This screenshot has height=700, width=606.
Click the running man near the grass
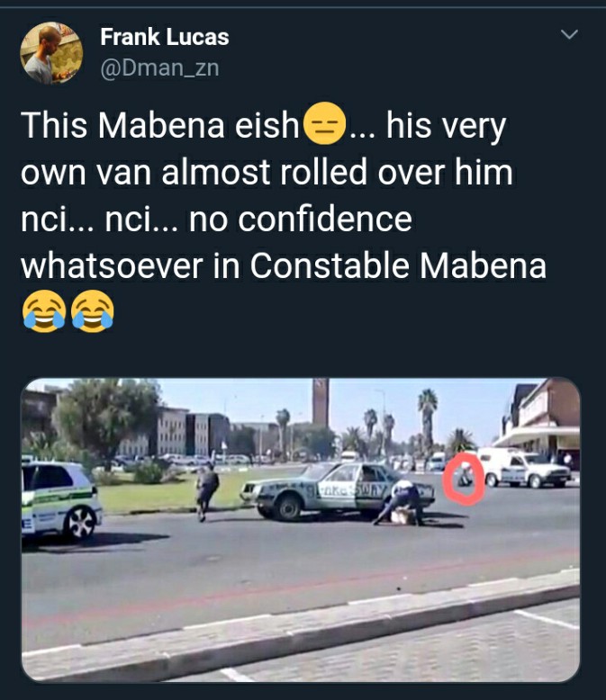point(206,491)
